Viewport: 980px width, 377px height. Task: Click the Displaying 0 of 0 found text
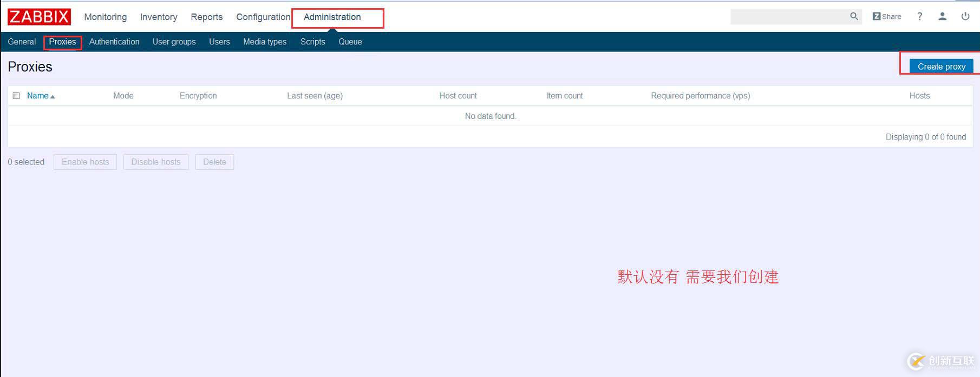(x=926, y=137)
